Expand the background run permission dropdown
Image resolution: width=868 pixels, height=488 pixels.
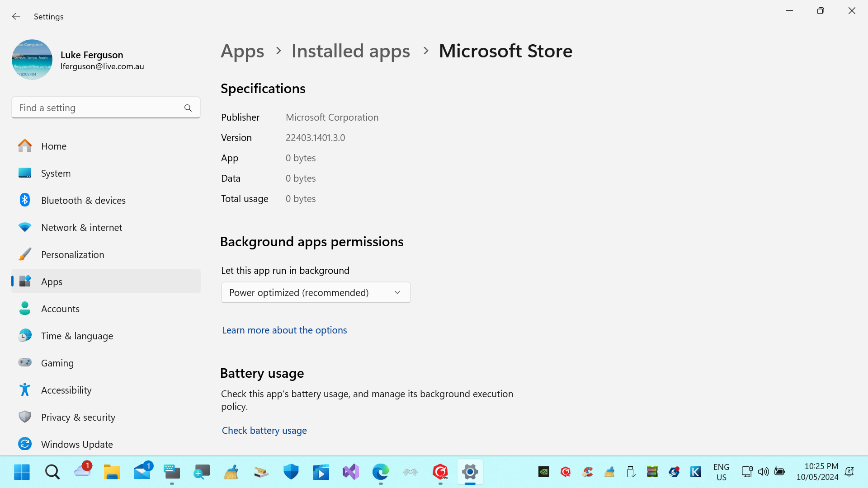316,292
